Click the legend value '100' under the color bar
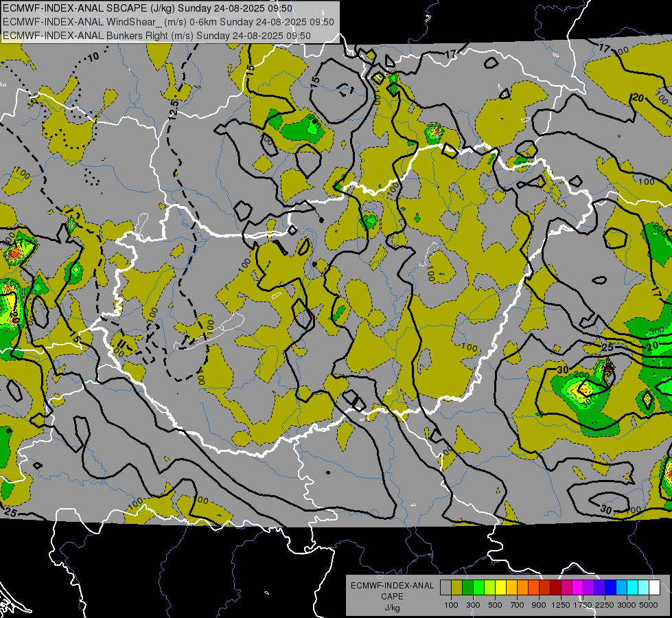Viewport: 672px width, 618px height. pyautogui.click(x=451, y=605)
